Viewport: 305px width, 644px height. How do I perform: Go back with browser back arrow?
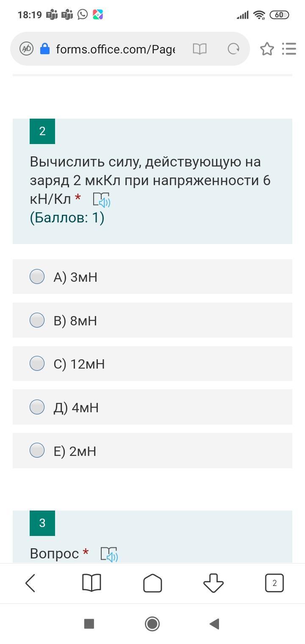click(30, 583)
